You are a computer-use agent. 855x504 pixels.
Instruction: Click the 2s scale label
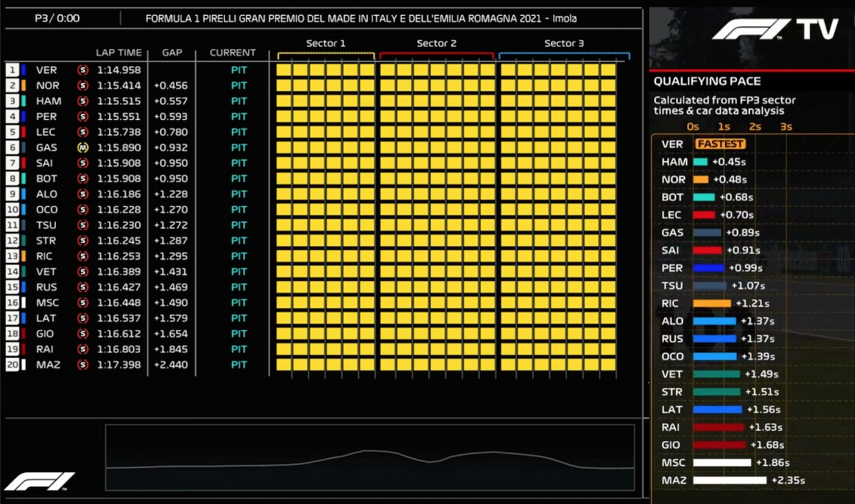755,126
